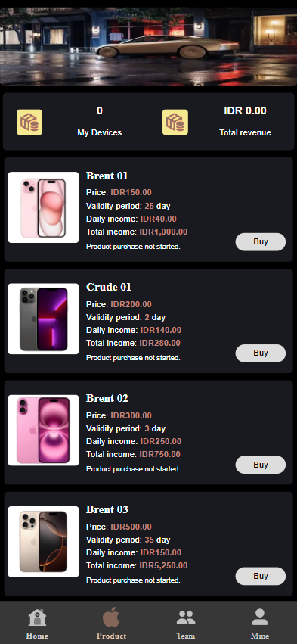297x644 pixels.
Task: Open the Team people icon
Action: point(186,618)
